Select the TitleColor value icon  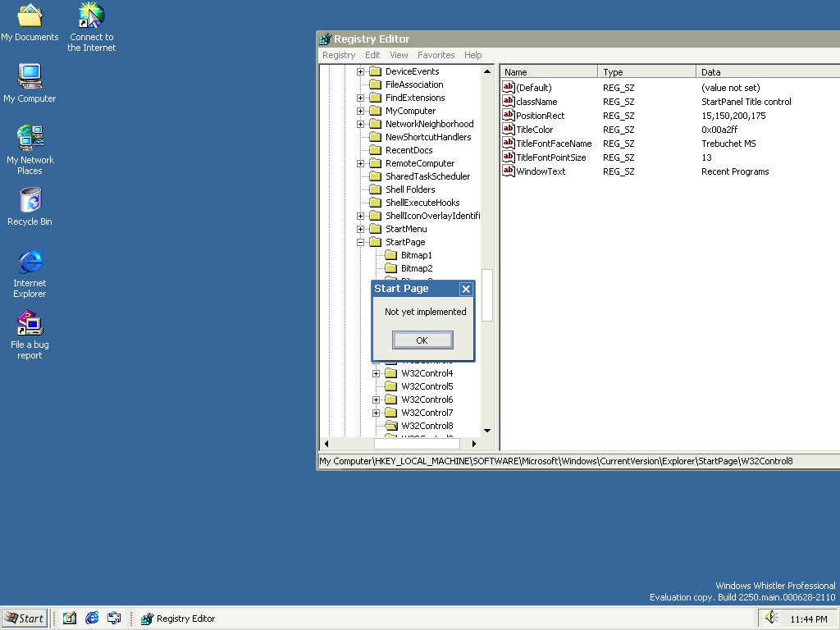(x=509, y=129)
